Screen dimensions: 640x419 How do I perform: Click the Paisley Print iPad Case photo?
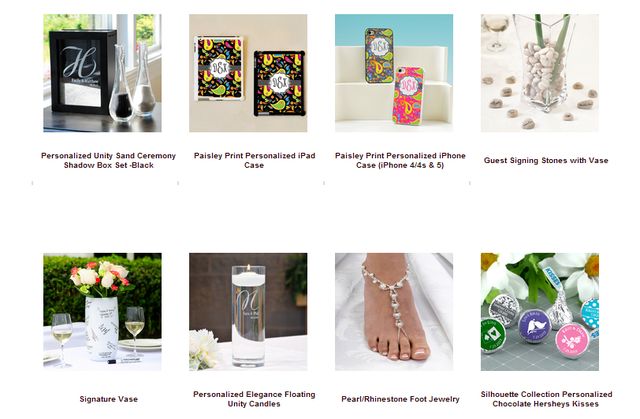coord(248,73)
